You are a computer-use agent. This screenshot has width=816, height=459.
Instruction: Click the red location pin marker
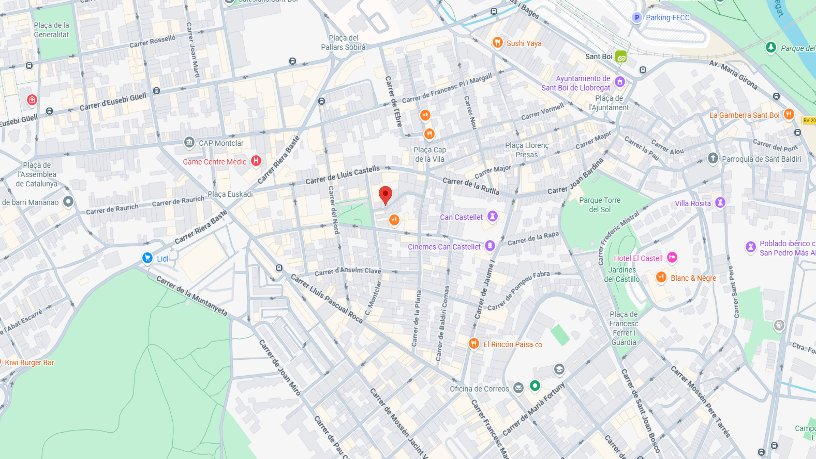coord(385,195)
